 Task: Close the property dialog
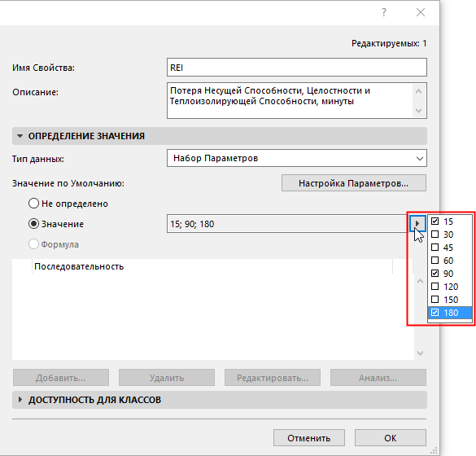[x=421, y=12]
